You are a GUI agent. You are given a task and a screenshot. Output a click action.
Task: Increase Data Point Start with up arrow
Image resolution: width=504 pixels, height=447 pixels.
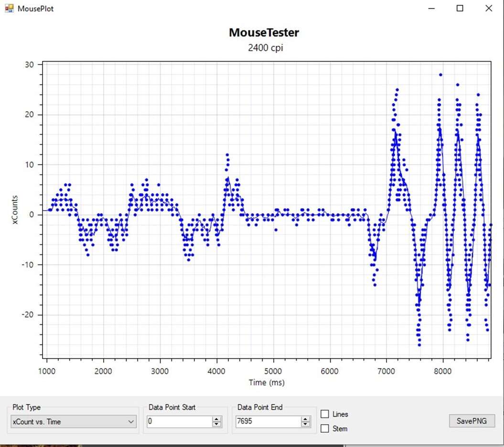217,419
